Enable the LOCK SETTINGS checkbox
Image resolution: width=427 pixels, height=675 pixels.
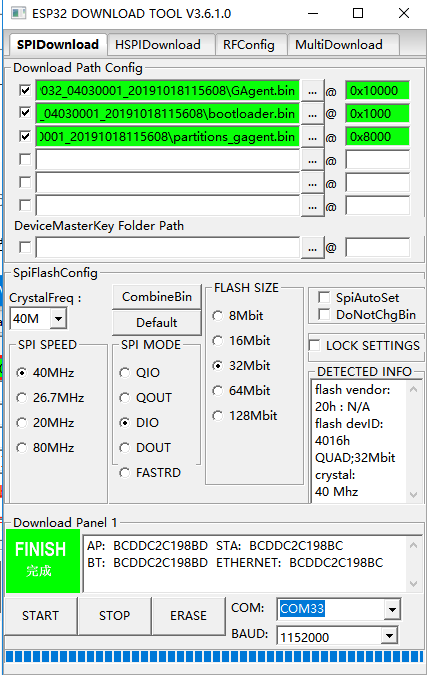coord(315,345)
